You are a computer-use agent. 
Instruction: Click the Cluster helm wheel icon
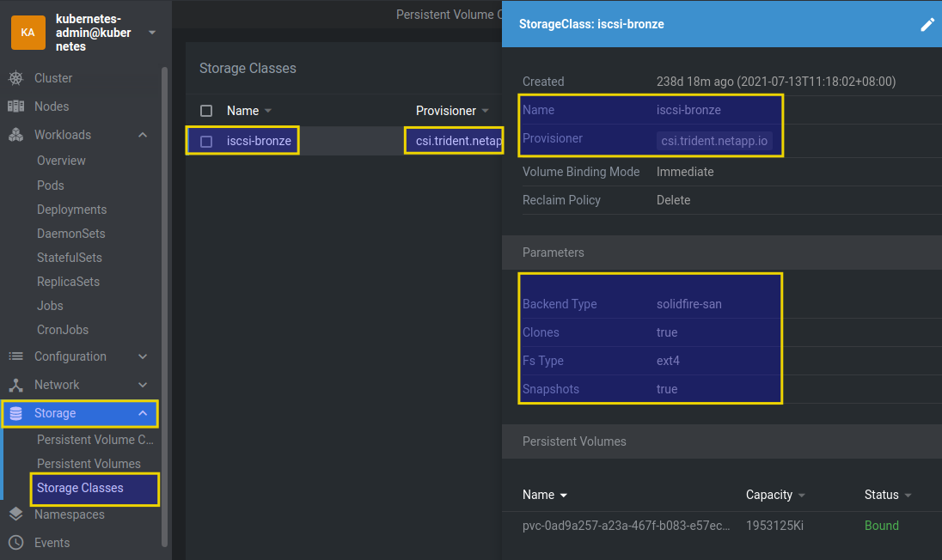tap(15, 78)
